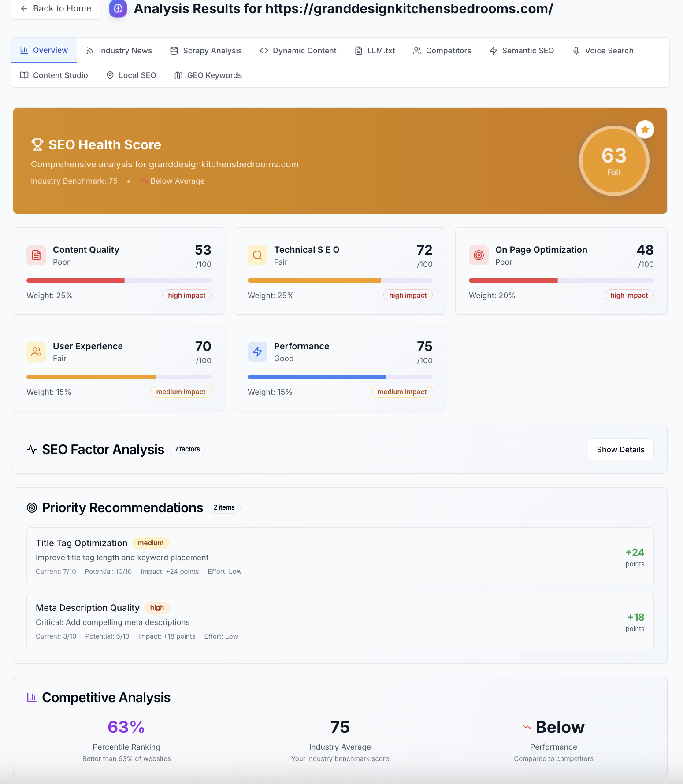Screen dimensions: 683x784
Task: Click medium impact badge on User Experience
Action: (181, 392)
